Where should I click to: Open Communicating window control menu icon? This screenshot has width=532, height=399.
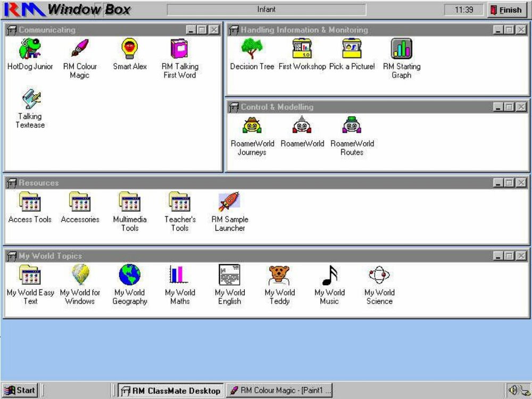(x=12, y=30)
